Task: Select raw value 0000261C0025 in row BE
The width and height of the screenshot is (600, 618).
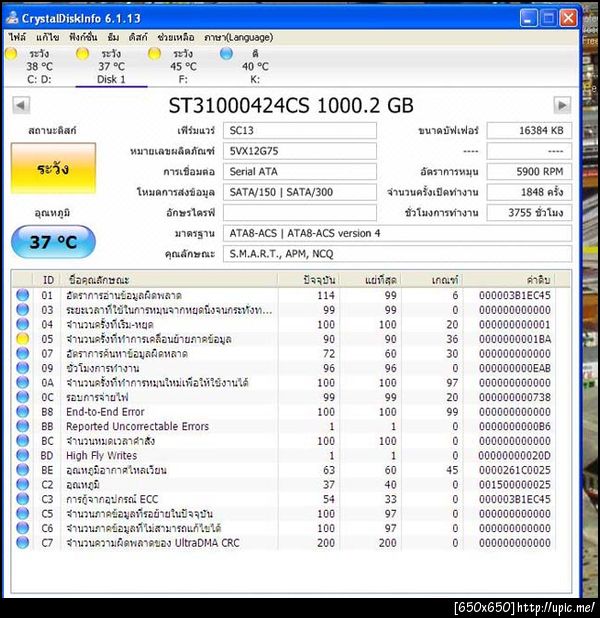Action: click(x=515, y=470)
